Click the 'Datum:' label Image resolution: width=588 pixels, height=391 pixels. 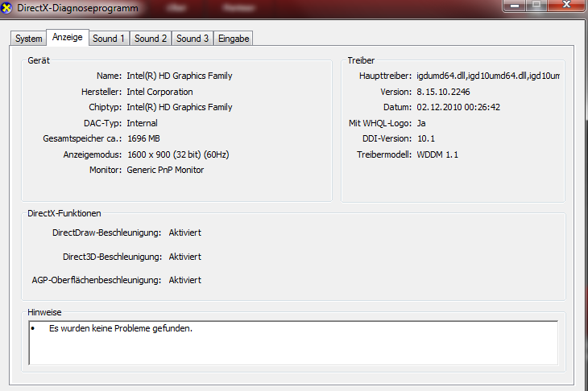(397, 107)
